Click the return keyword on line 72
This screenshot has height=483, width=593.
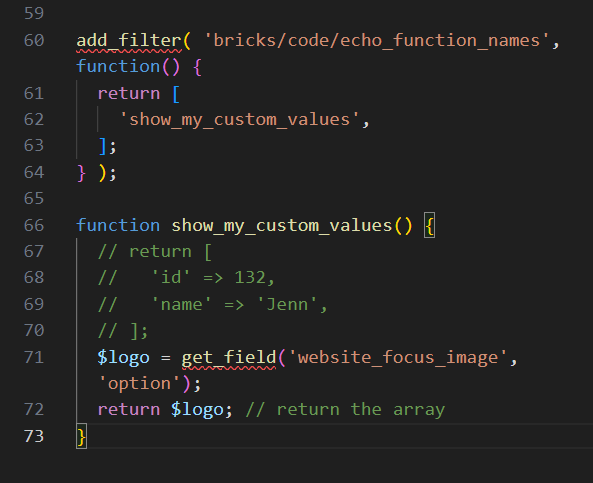129,410
